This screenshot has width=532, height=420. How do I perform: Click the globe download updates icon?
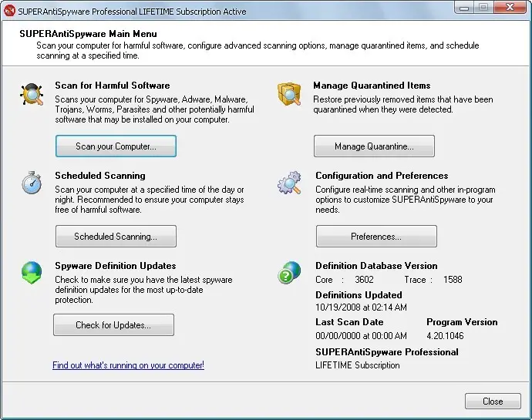32,273
